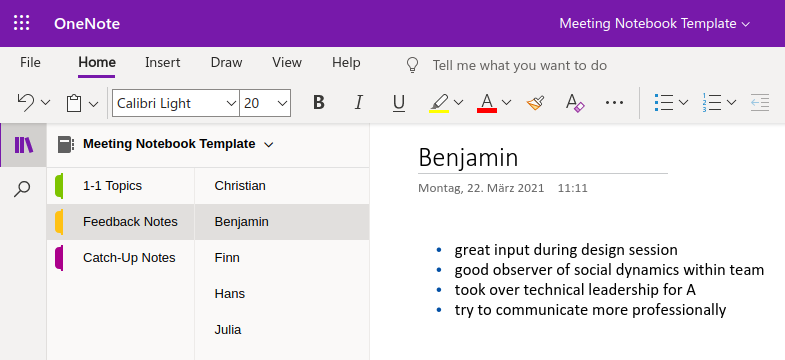Image resolution: width=785 pixels, height=360 pixels.
Task: Click the Paste clipboard icon
Action: 74,104
